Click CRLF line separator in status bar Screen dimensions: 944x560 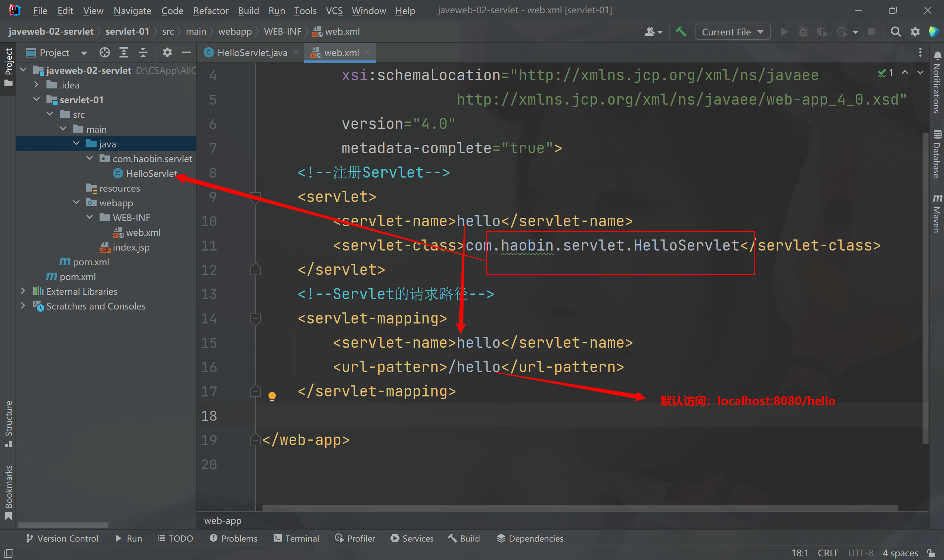click(828, 553)
